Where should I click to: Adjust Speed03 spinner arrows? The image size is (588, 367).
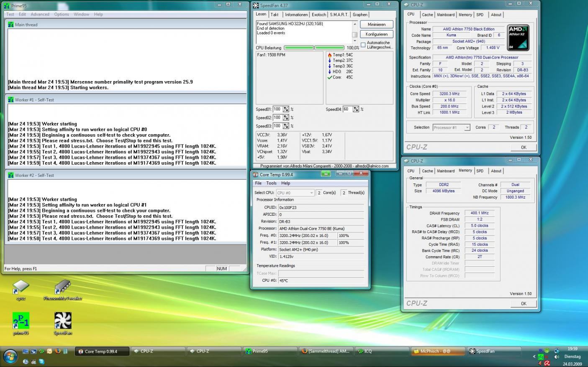(x=286, y=126)
